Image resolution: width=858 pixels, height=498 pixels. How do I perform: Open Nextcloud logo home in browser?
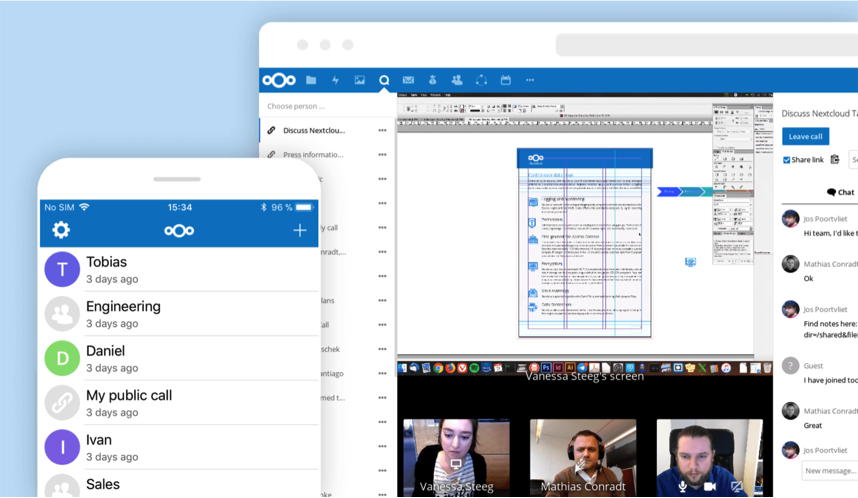click(x=279, y=80)
